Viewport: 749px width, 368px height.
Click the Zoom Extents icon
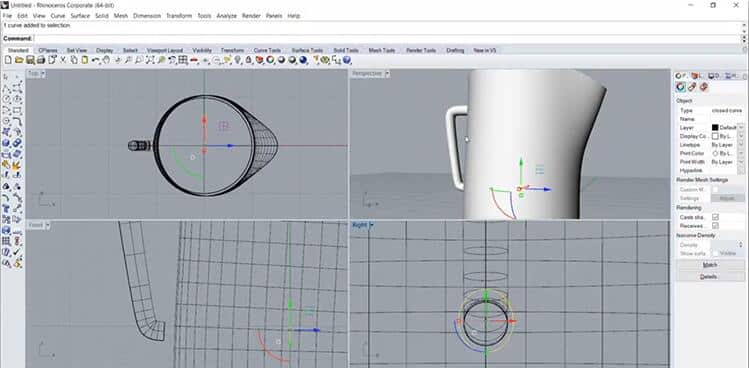pos(150,60)
